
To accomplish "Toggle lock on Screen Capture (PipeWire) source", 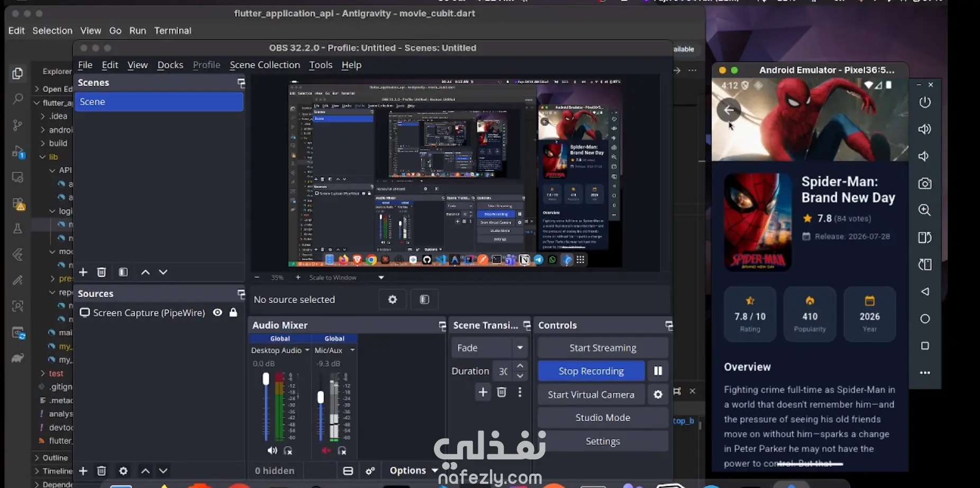I will tap(233, 312).
